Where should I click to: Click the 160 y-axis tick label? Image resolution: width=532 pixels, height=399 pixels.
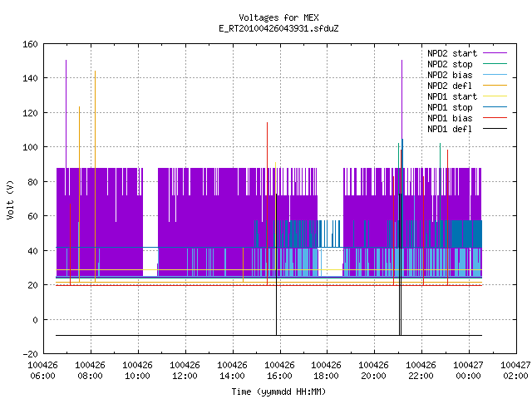(x=30, y=44)
